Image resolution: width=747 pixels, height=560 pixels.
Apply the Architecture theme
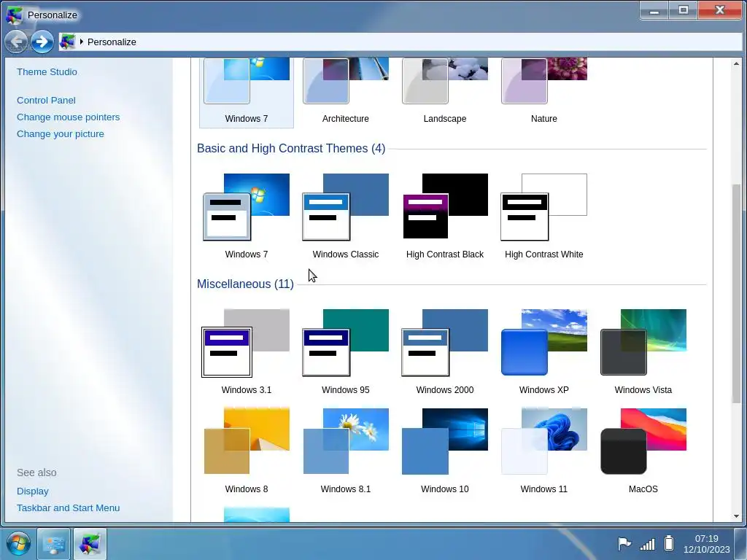pos(345,91)
